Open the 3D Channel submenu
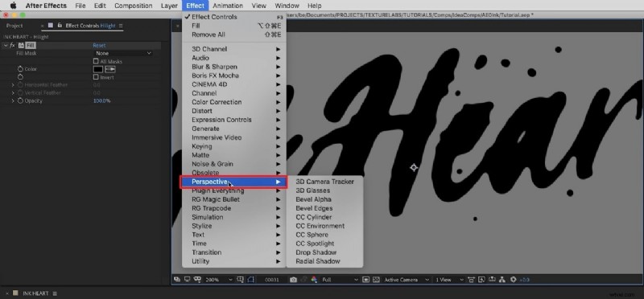The image size is (644, 299). click(x=234, y=49)
